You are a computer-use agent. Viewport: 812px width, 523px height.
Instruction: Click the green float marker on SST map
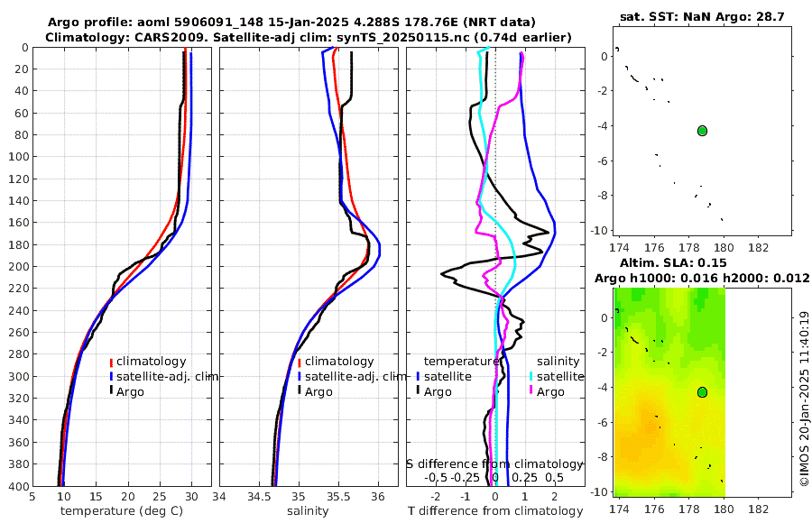702,131
